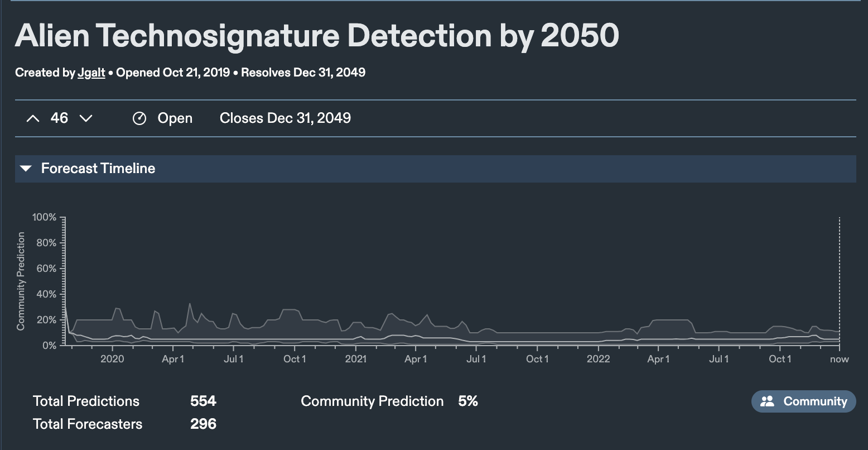
Task: Click the Resolves Dec 31, 2049 date text
Action: (x=303, y=73)
